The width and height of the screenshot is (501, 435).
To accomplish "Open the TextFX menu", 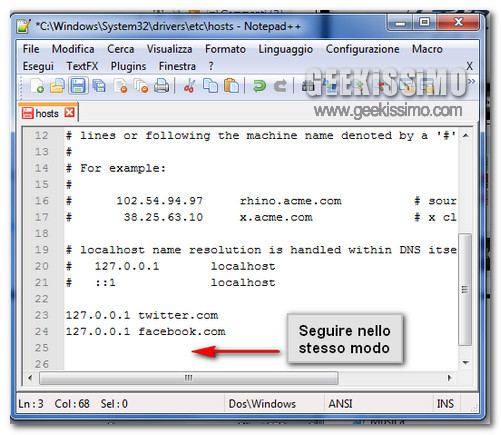I will tap(82, 66).
